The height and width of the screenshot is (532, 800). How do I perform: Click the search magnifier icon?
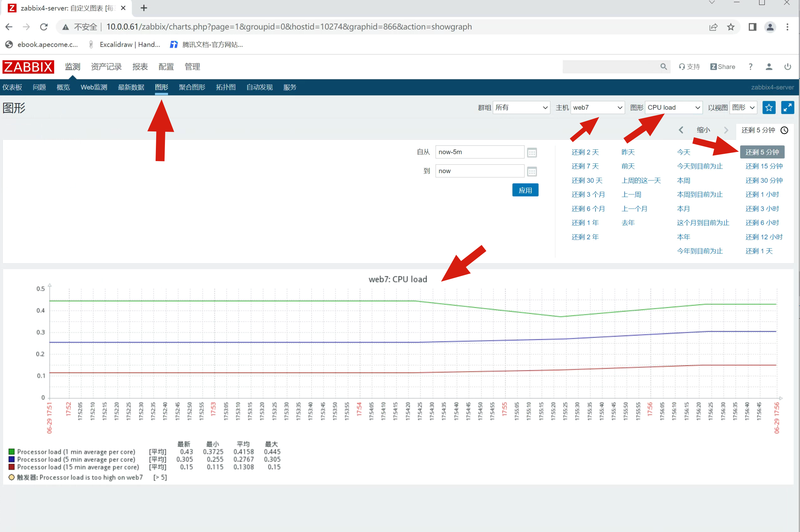tap(663, 67)
